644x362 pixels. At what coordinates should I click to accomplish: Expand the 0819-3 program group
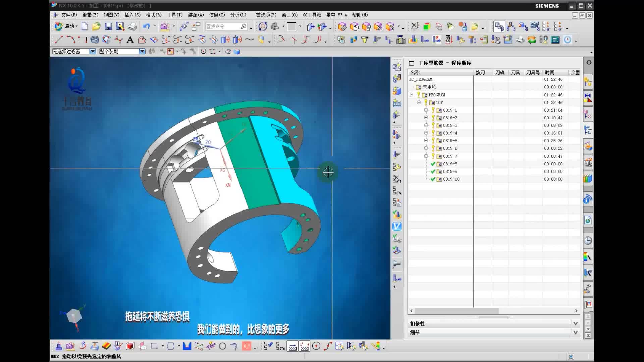[x=426, y=125]
